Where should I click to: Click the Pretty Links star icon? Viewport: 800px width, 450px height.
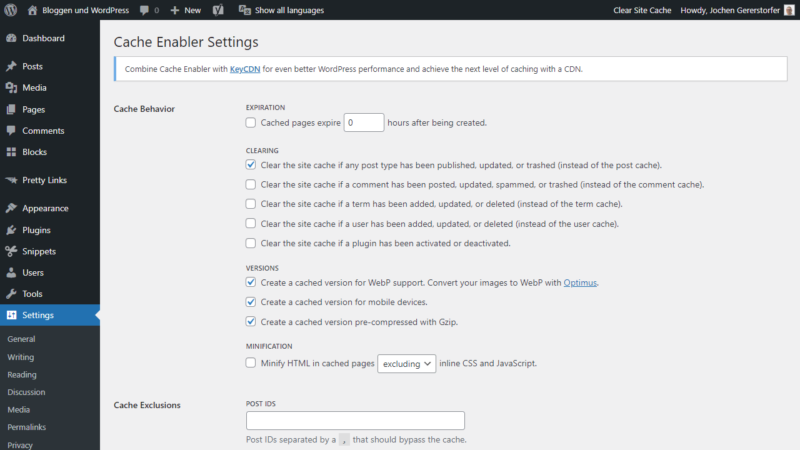11,181
